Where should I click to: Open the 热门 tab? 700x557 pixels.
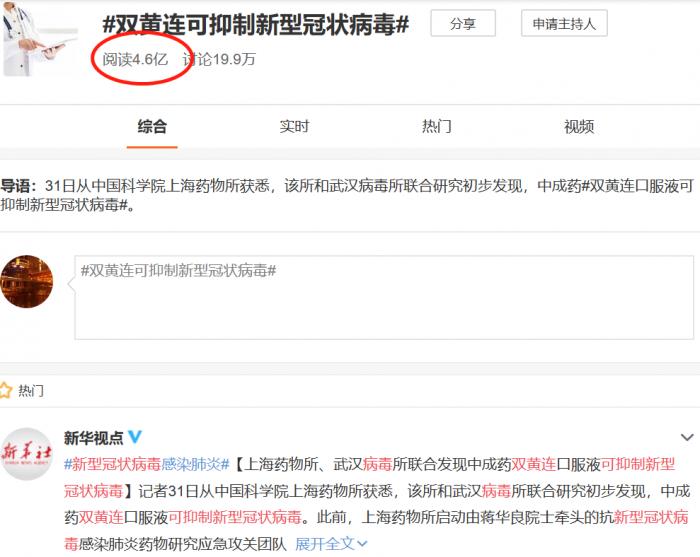coord(437,127)
